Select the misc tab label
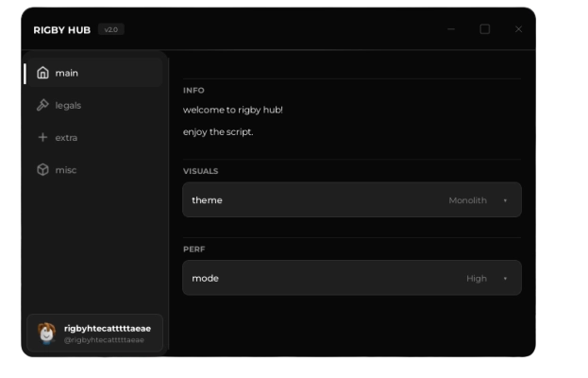Screen dimensions: 588x378 (x=66, y=170)
